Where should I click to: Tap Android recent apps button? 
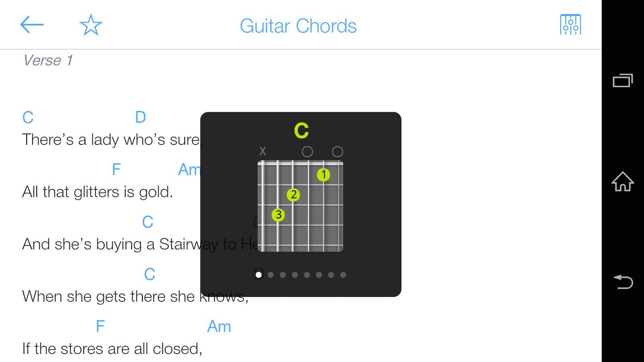(x=623, y=80)
